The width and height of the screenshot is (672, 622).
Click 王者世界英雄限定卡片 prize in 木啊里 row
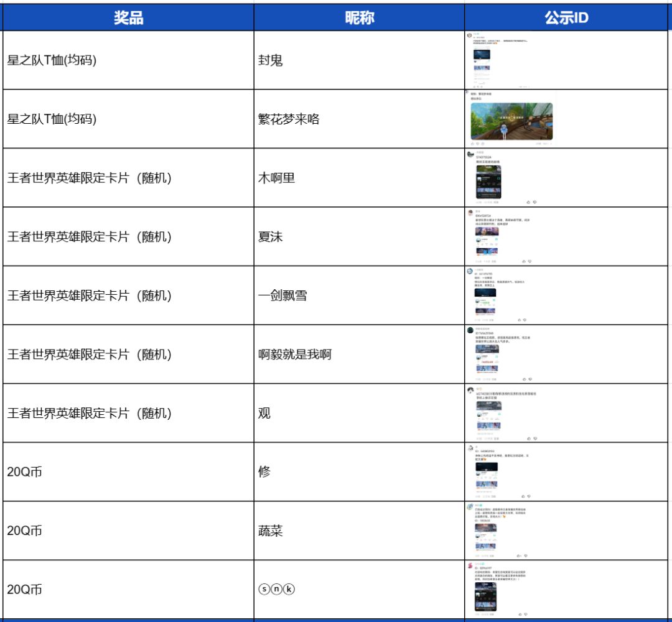(x=90, y=178)
